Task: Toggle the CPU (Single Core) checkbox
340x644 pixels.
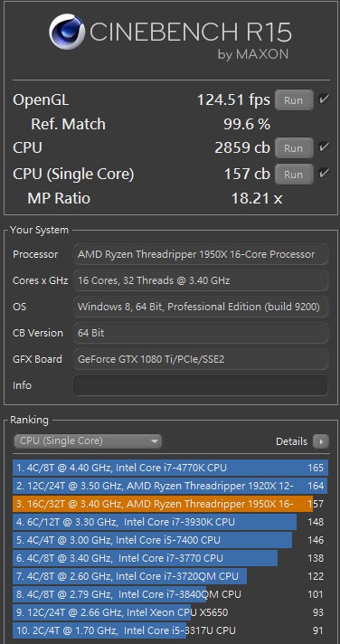Action: click(x=324, y=174)
